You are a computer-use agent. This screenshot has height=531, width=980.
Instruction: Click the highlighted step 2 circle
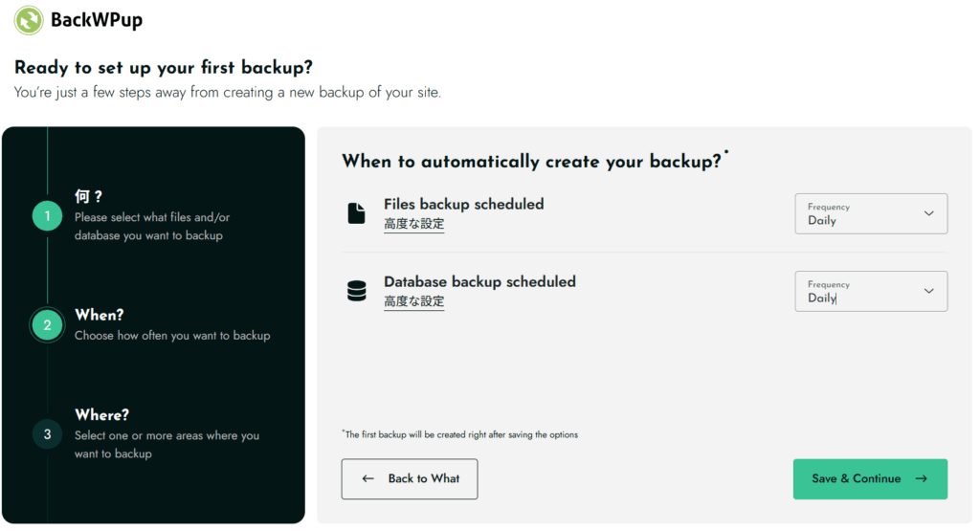point(47,325)
